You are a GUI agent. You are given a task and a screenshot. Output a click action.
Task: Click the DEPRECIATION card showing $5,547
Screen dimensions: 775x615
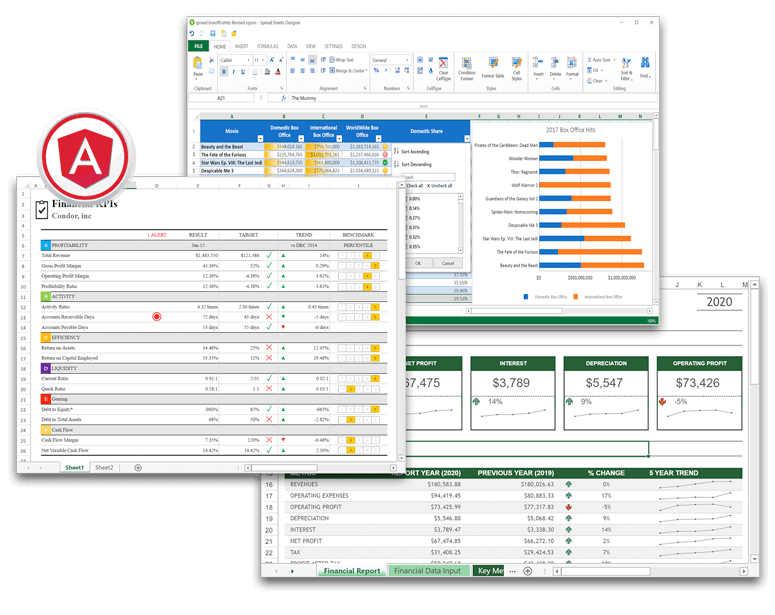606,393
